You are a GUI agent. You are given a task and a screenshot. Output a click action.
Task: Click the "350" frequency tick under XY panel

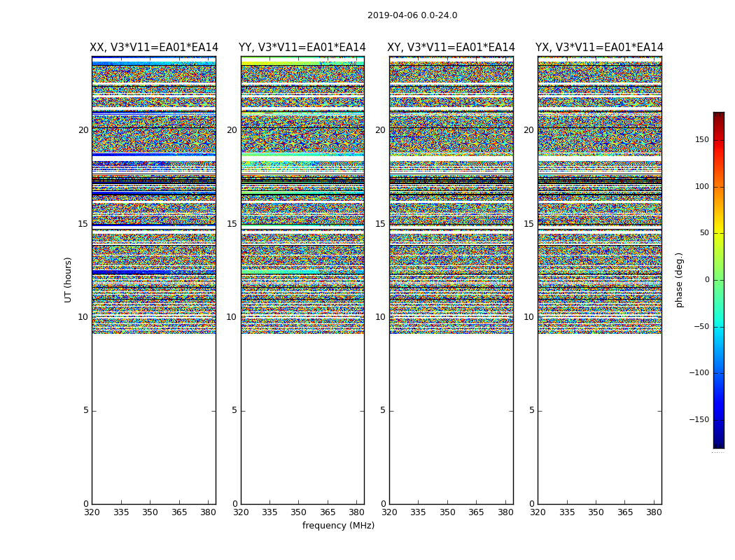click(447, 512)
